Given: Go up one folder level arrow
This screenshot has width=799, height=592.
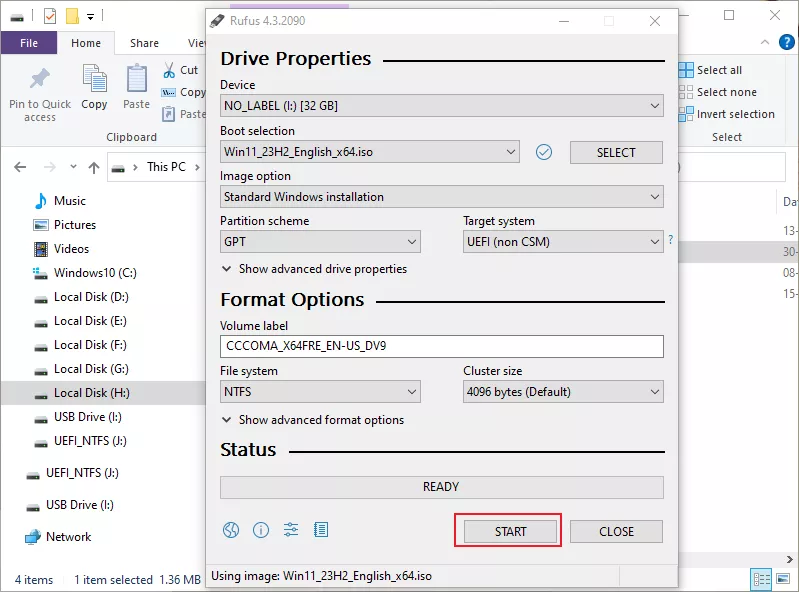Looking at the screenshot, I should click(x=94, y=168).
